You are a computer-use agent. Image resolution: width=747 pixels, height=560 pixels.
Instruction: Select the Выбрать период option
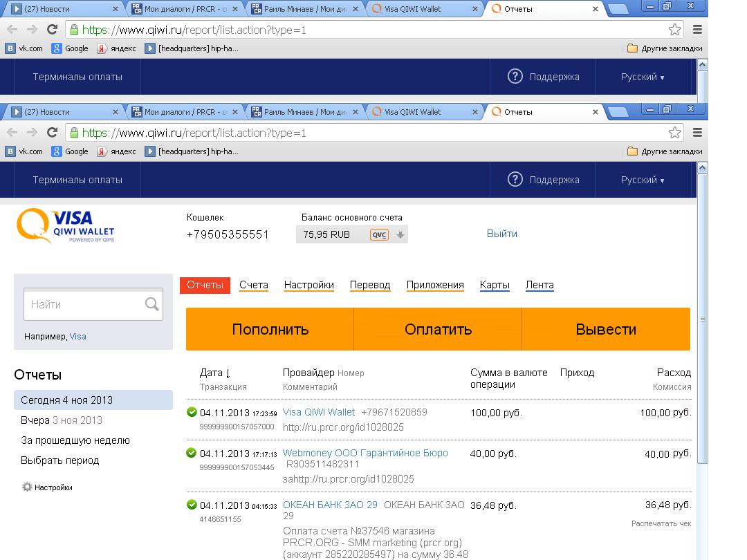[x=60, y=460]
